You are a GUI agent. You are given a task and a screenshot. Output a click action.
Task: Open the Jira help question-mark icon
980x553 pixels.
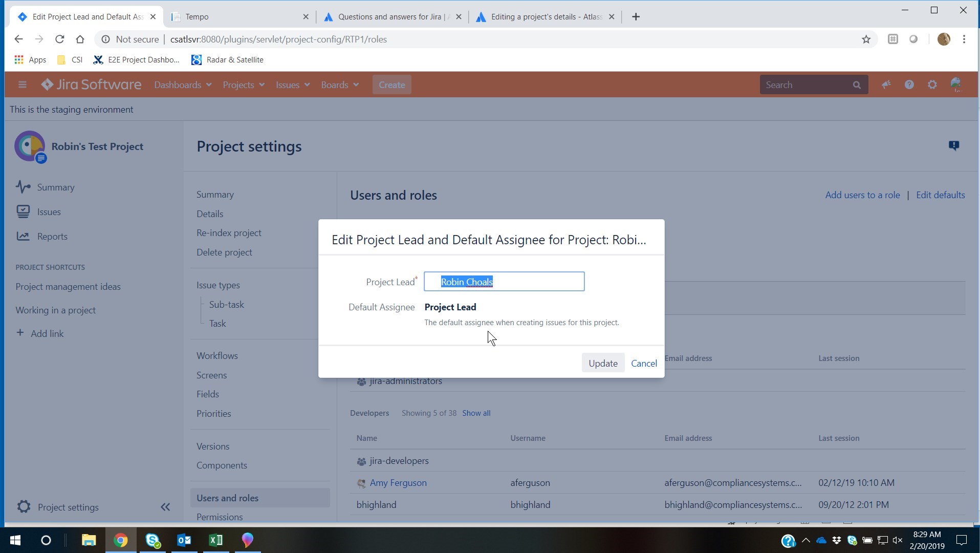909,84
